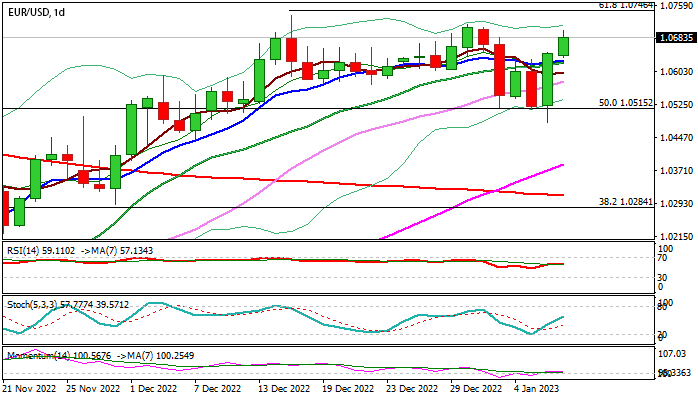Click the 1.02930 price axis value
Screen dimensions: 698x398
(x=676, y=203)
